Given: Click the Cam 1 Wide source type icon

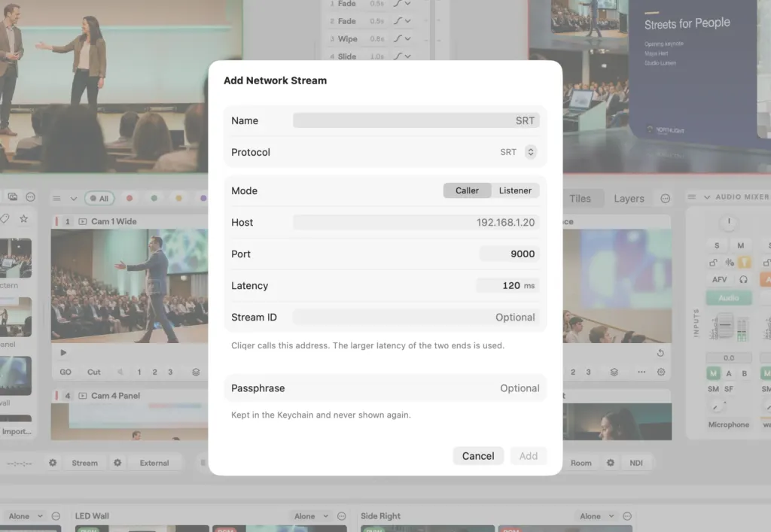Looking at the screenshot, I should [x=83, y=221].
